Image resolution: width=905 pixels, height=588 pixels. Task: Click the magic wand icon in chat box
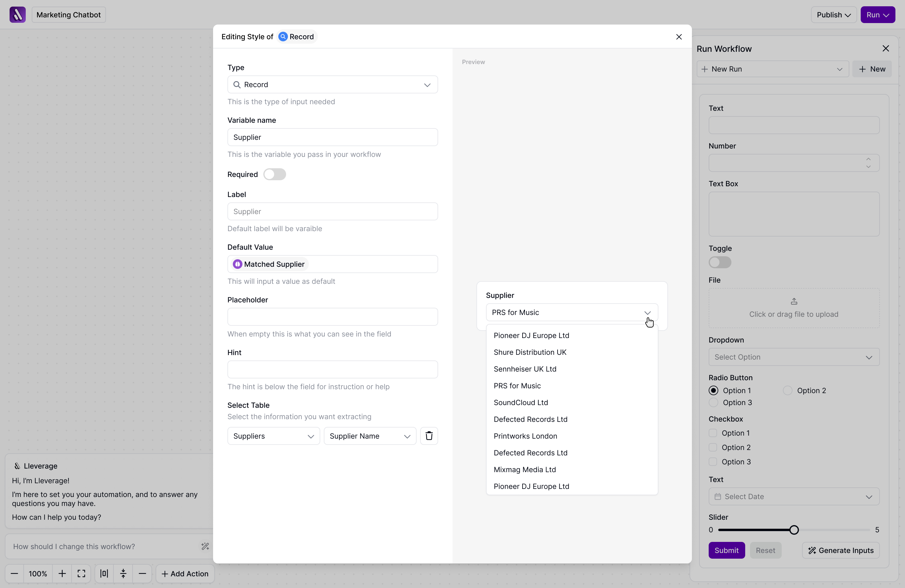pyautogui.click(x=205, y=546)
